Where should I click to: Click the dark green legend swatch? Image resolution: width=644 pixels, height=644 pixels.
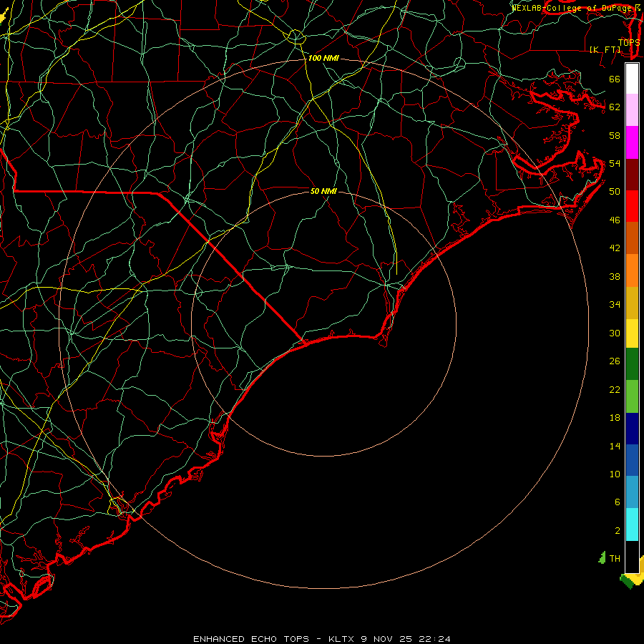coord(632,364)
